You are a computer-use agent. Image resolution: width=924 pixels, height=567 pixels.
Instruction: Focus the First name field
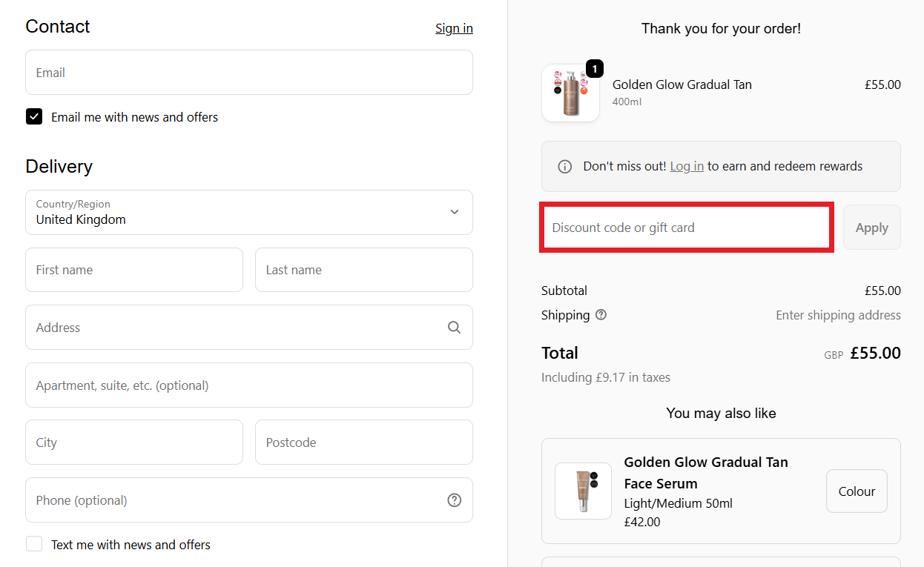click(134, 270)
